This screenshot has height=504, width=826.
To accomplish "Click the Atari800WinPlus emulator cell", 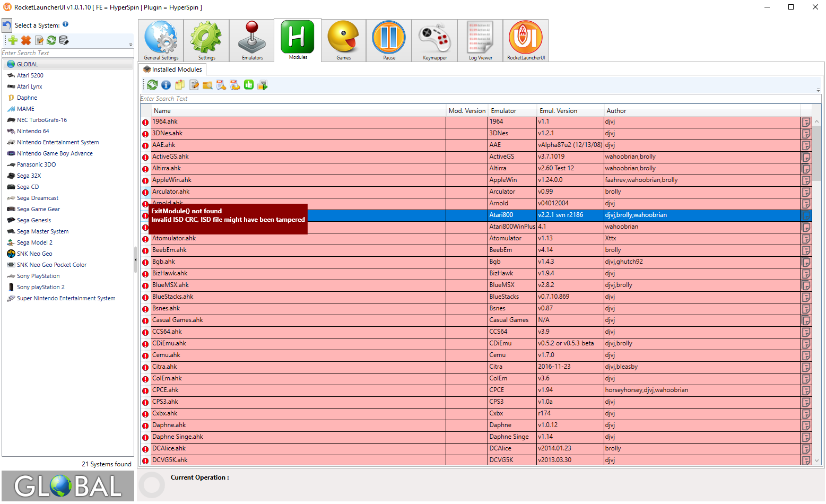I will tap(512, 227).
